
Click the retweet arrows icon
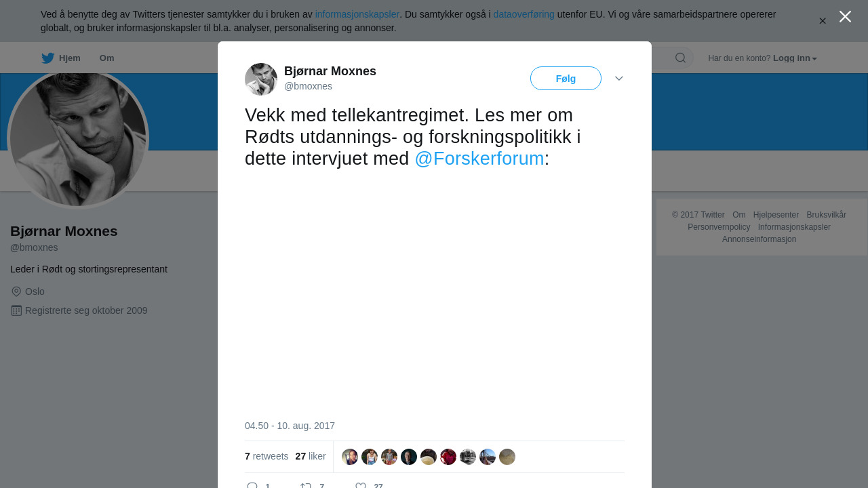[x=306, y=485]
